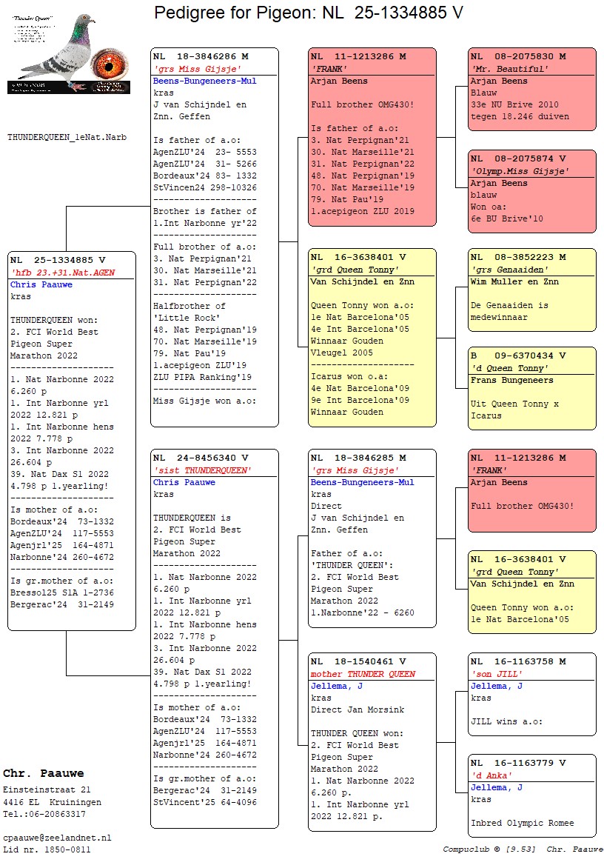Viewport: 604px width, 868px height.
Task: Click ring number NL 18-3846285 M header
Action: point(358,458)
